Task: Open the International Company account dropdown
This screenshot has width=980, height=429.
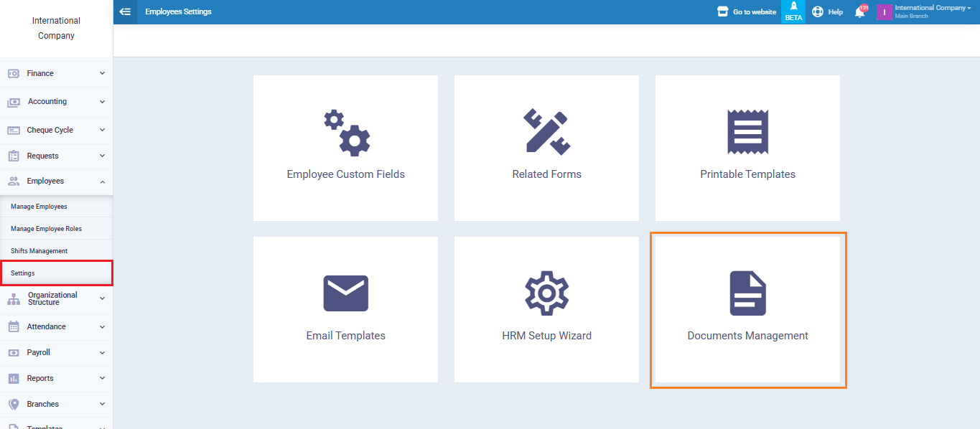Action: pos(932,11)
